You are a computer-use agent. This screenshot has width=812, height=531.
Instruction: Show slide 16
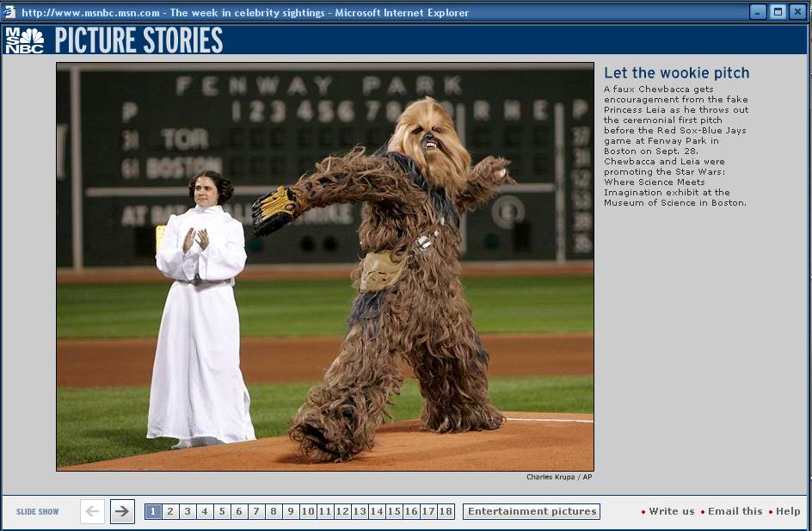[411, 511]
